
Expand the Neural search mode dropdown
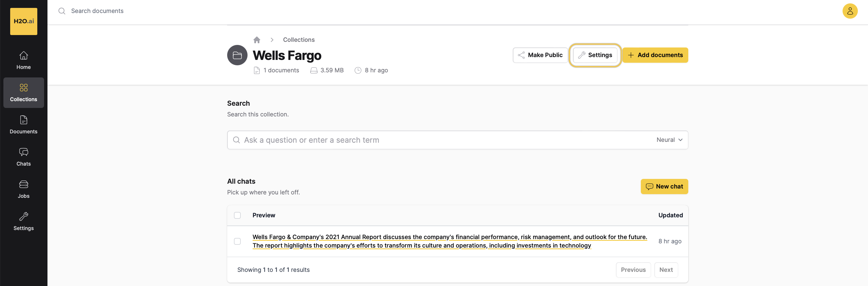[x=670, y=140]
